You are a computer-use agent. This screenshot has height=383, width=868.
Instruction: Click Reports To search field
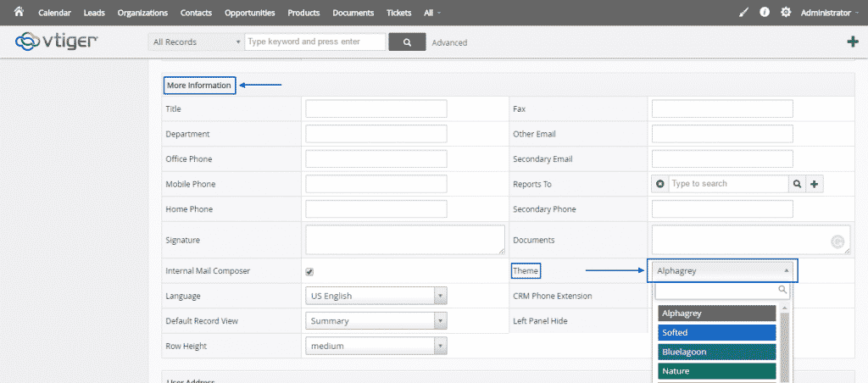click(728, 184)
